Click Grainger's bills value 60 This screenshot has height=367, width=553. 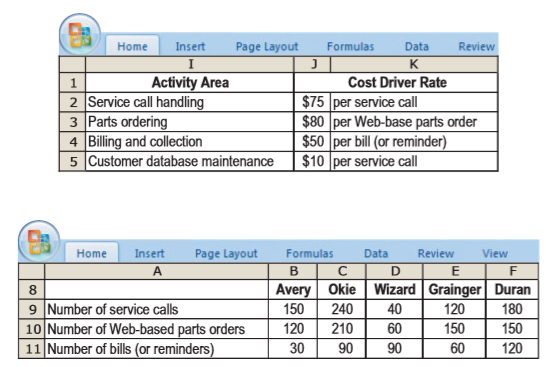(455, 349)
